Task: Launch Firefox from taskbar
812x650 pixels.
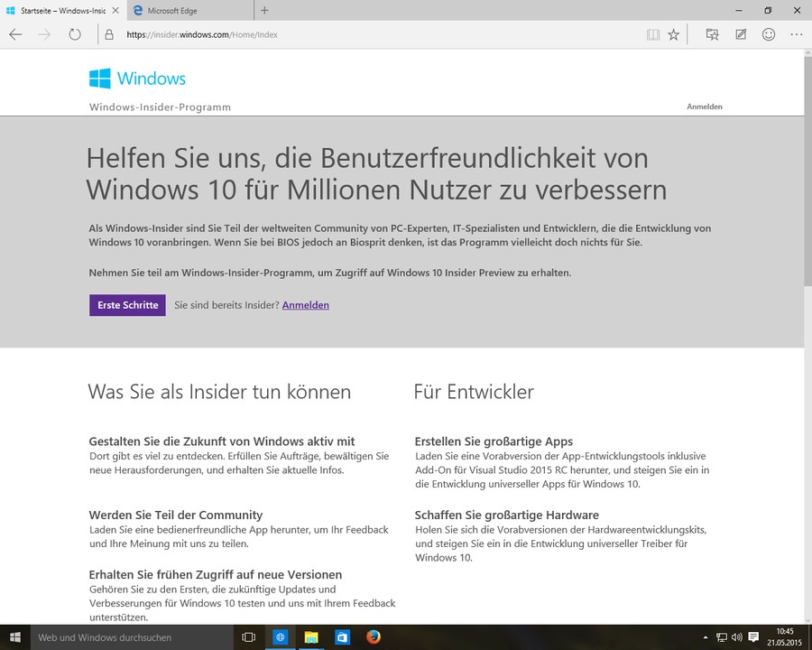Action: 373,637
